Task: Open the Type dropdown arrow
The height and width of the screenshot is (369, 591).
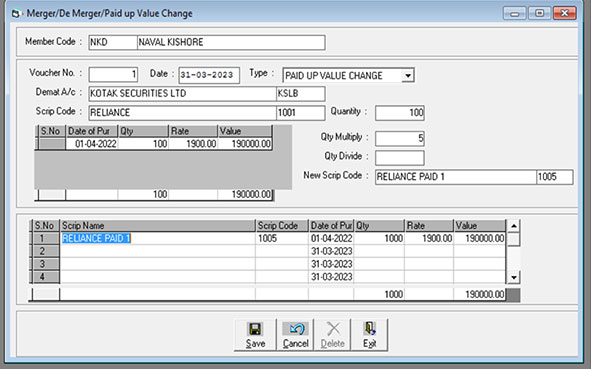Action: pos(407,75)
